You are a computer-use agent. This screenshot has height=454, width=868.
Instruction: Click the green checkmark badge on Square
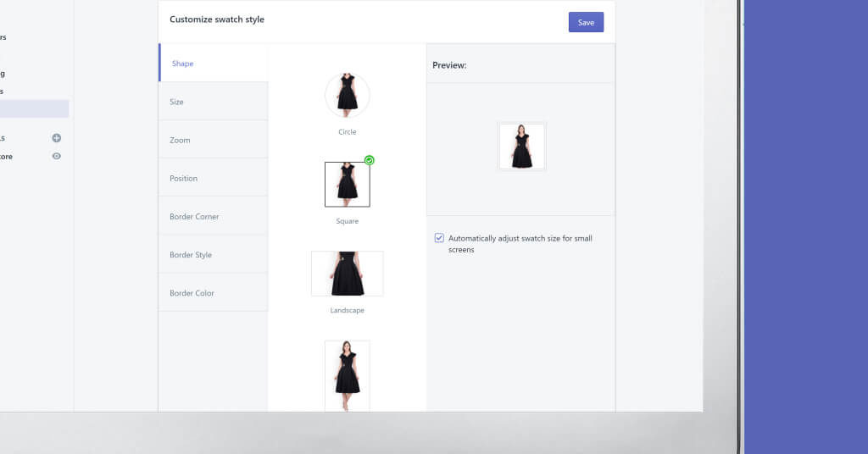click(369, 160)
